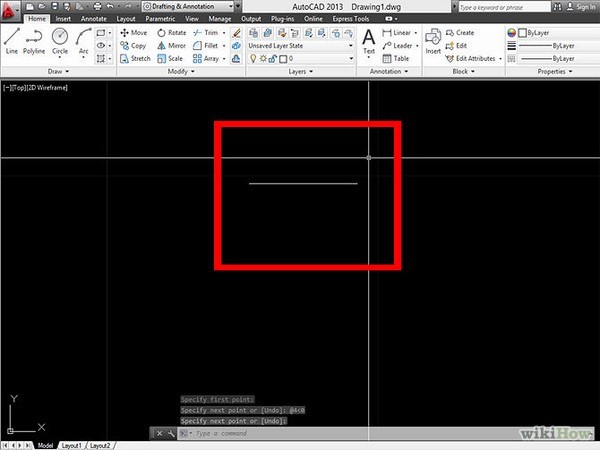Click the Scale tool
This screenshot has width=600, height=450.
pyautogui.click(x=170, y=59)
